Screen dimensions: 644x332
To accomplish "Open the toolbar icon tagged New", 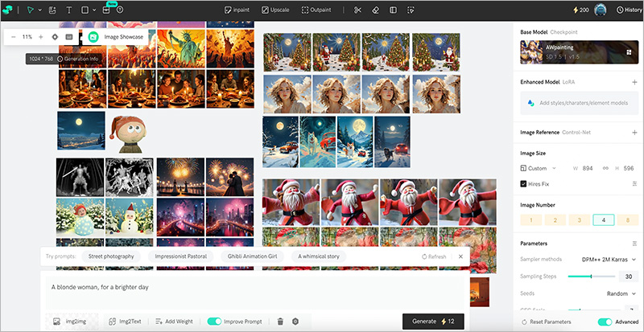I will point(106,10).
